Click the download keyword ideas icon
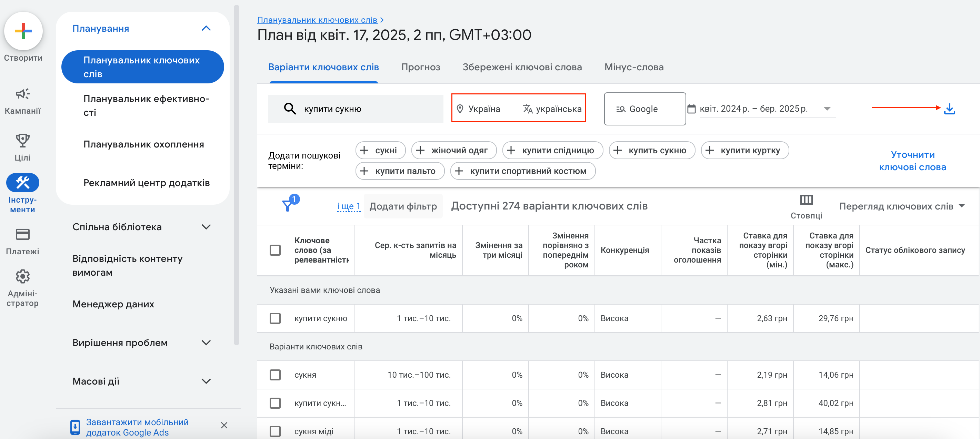Image resolution: width=980 pixels, height=439 pixels. pyautogui.click(x=950, y=109)
